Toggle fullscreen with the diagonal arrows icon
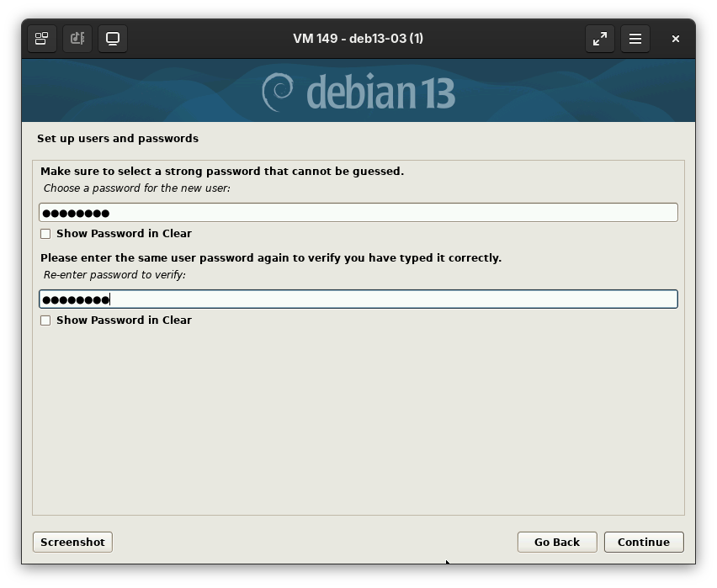 pyautogui.click(x=600, y=39)
